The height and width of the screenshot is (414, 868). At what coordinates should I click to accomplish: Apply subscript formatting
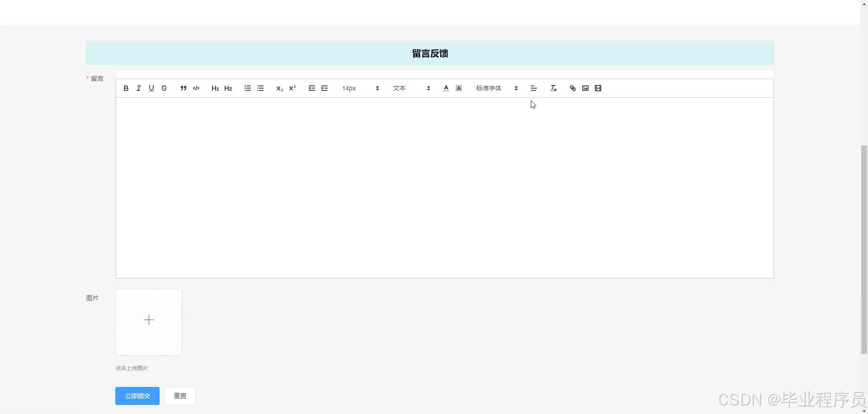click(280, 88)
